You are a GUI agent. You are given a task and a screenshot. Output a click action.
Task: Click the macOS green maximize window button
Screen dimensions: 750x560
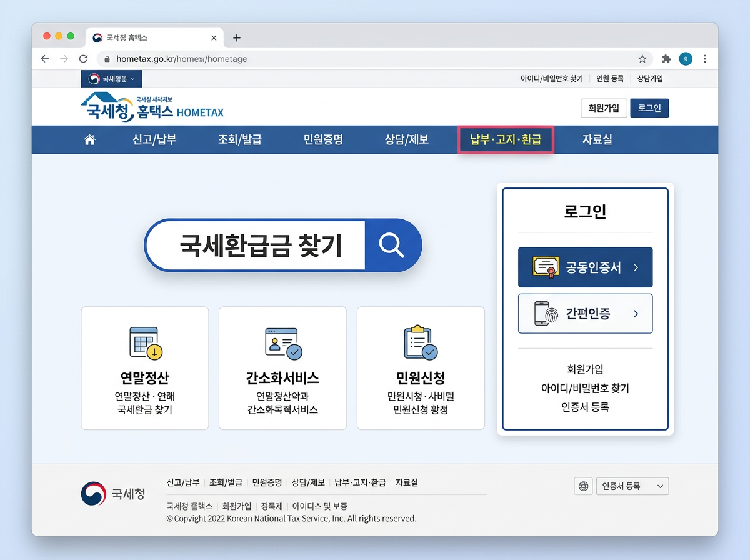71,36
